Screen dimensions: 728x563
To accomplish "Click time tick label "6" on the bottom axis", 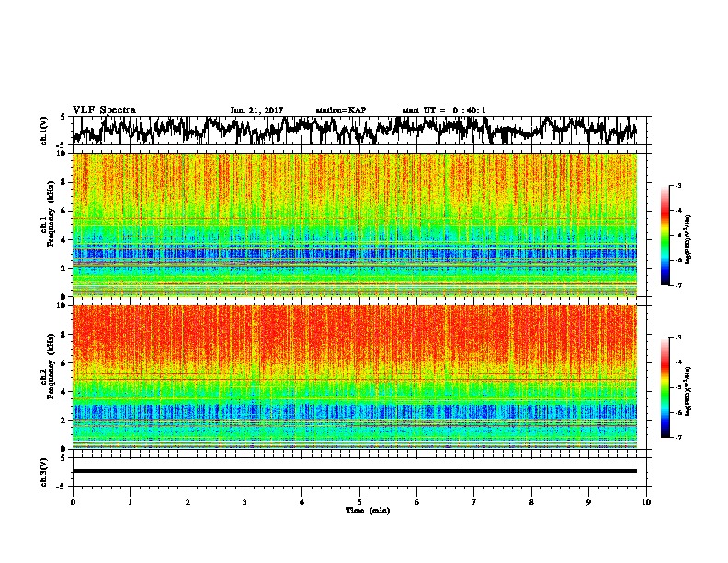I will point(417,502).
